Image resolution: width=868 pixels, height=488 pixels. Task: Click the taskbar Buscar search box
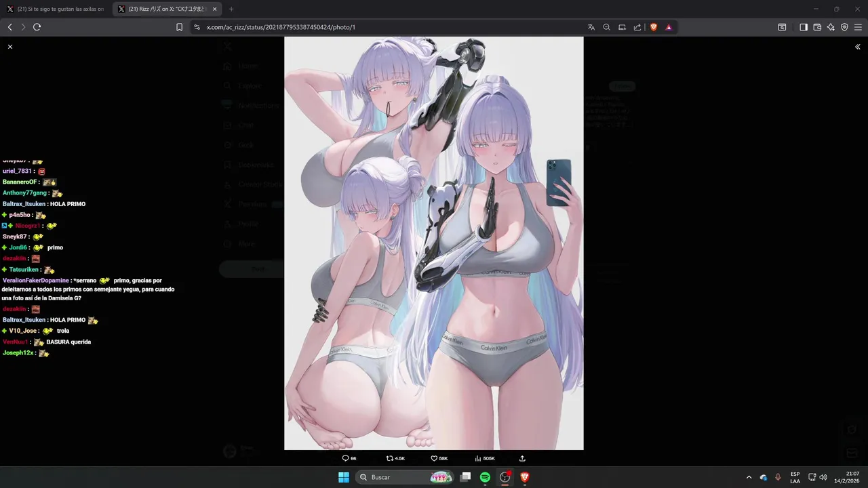405,477
